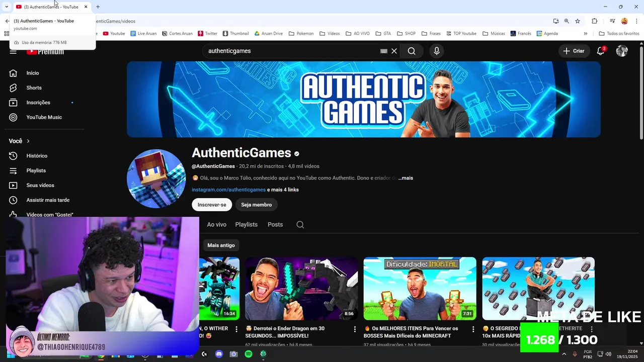644x362 pixels.
Task: Open the AO VIVO bookmarks folder
Action: coord(358,33)
